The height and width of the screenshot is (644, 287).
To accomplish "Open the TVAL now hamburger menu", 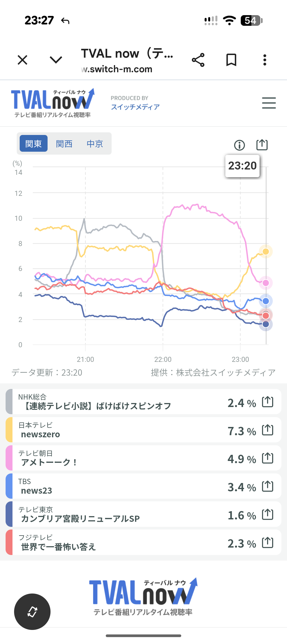I will coord(269,103).
